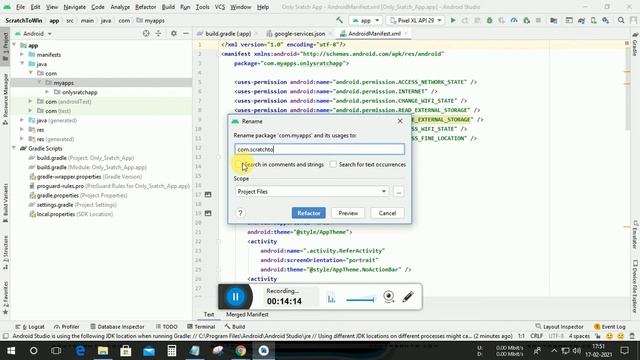The width and height of the screenshot is (640, 360).
Task: Click the project panel settings gear icon
Action: 173,33
